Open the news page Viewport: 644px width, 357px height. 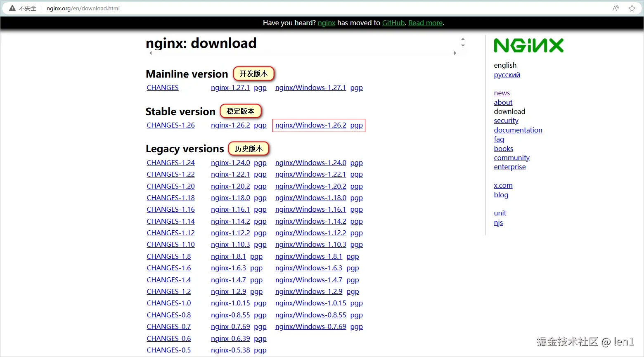click(502, 93)
